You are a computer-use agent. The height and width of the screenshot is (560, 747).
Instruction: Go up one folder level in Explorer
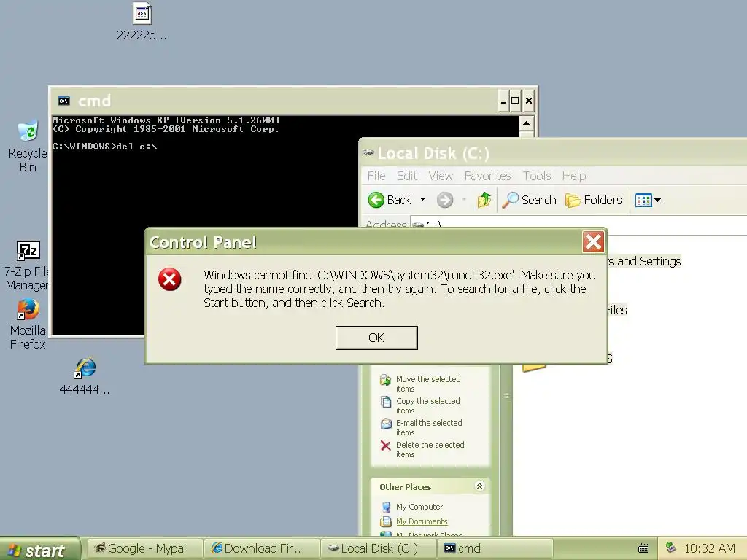tap(484, 200)
